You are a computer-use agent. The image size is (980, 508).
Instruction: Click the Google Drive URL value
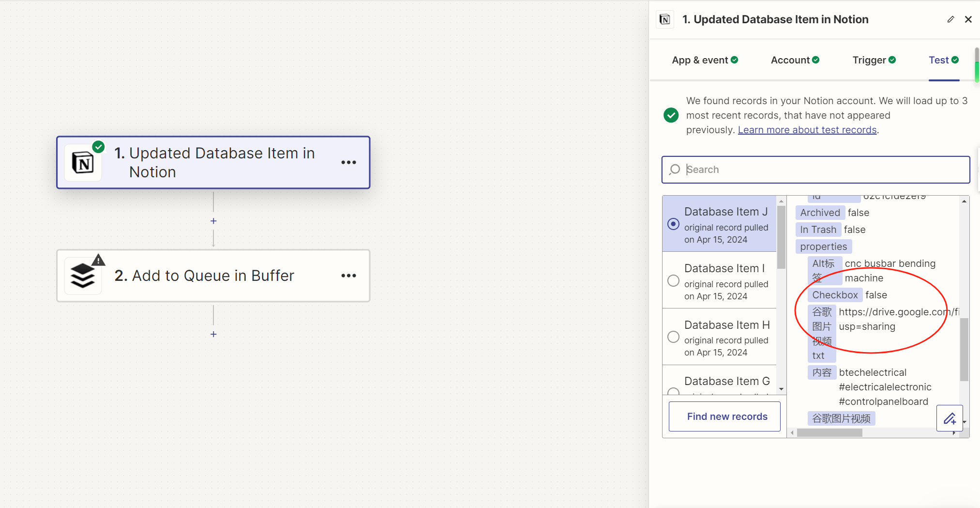[x=898, y=319]
